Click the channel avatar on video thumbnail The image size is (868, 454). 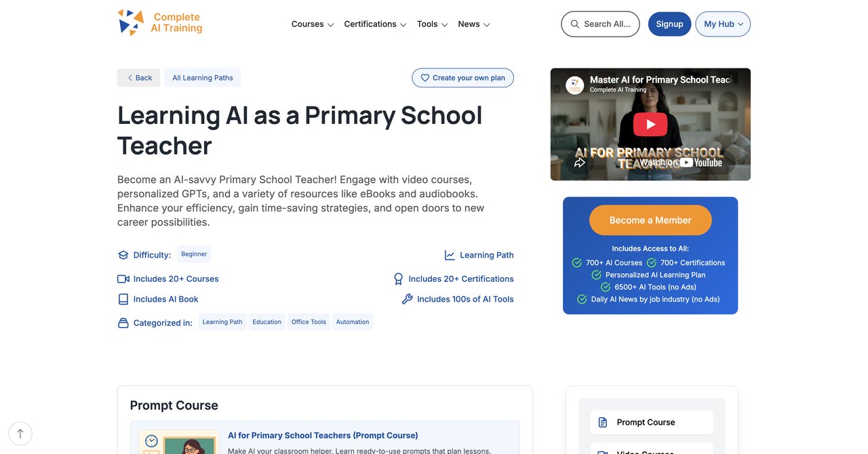coord(575,85)
